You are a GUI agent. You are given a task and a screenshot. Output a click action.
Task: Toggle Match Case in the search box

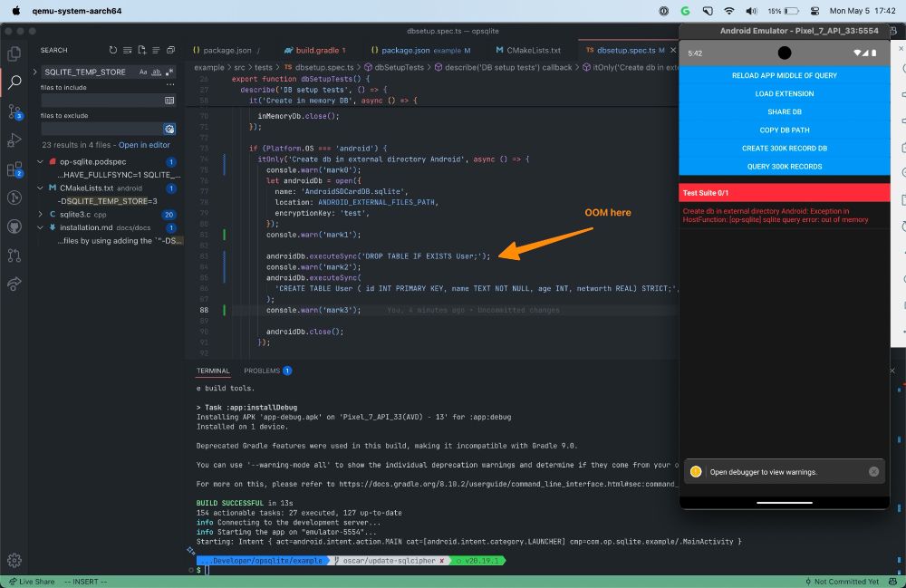(143, 72)
